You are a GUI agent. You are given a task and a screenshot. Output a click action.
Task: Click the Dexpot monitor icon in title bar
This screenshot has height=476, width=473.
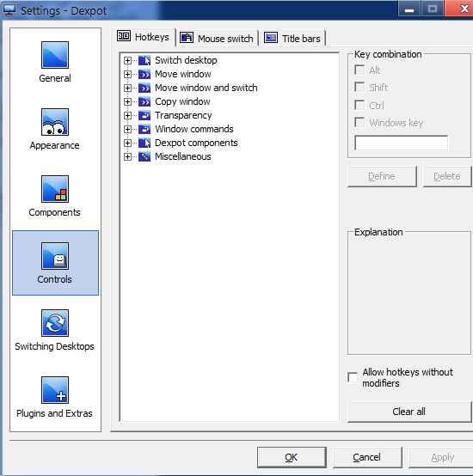click(x=9, y=9)
